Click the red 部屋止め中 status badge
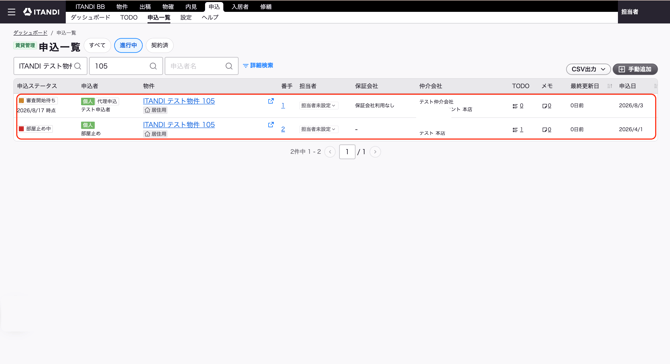The width and height of the screenshot is (670, 364). (35, 129)
